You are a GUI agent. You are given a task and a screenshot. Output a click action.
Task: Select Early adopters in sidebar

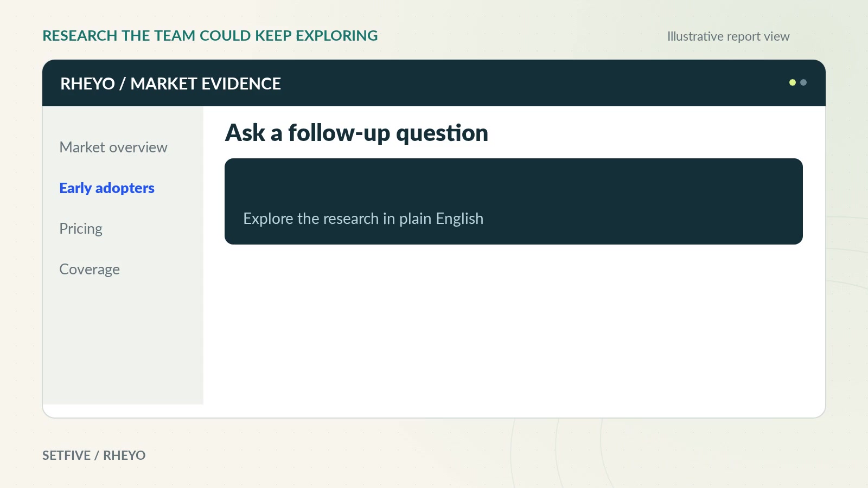point(107,188)
